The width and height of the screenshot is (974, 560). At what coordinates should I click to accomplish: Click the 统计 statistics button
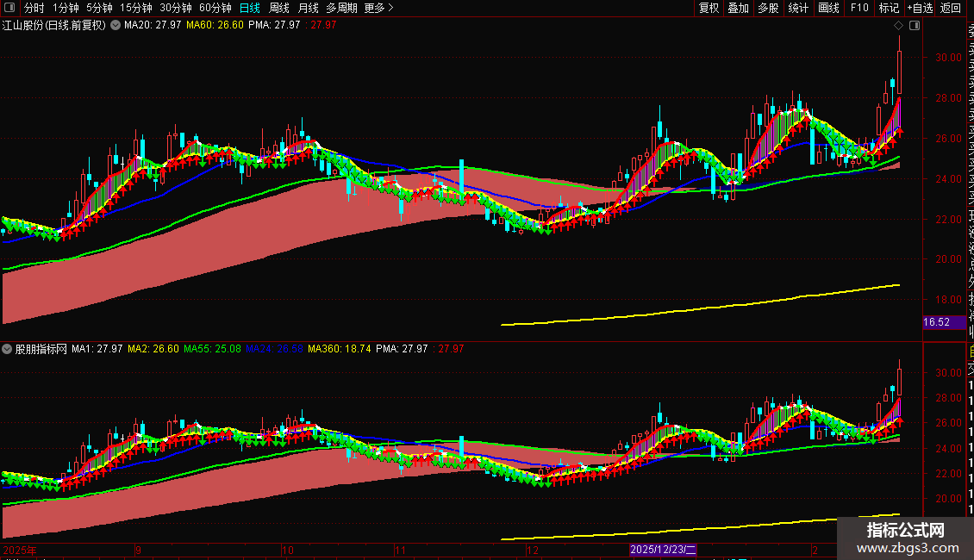798,8
